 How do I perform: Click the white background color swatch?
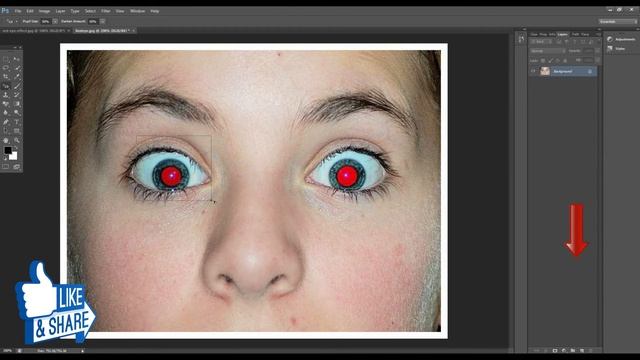coord(13,156)
